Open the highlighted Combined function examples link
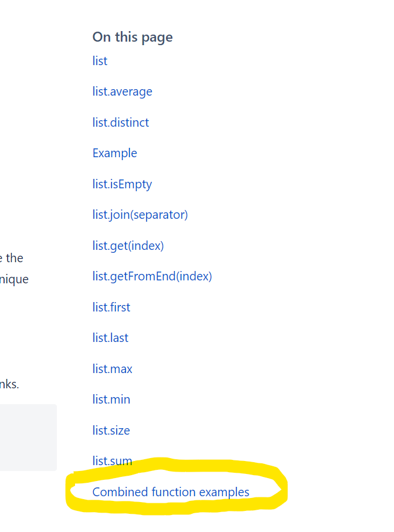 pyautogui.click(x=171, y=492)
